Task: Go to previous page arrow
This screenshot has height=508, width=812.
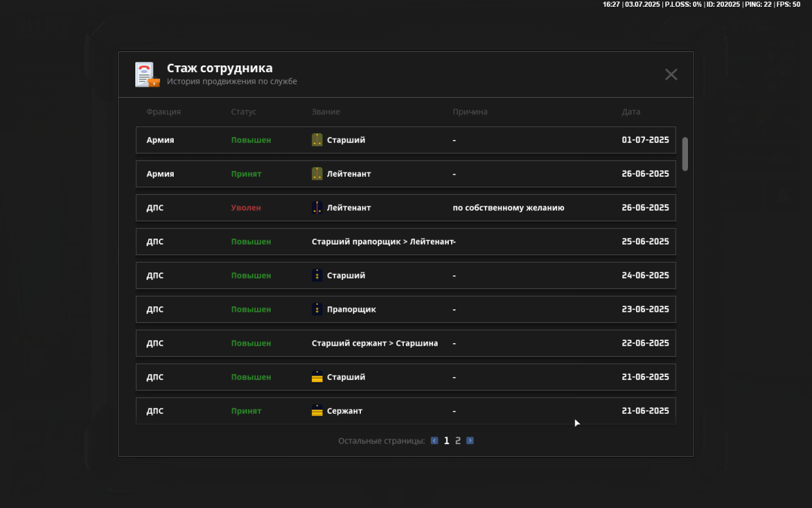Action: (x=435, y=440)
